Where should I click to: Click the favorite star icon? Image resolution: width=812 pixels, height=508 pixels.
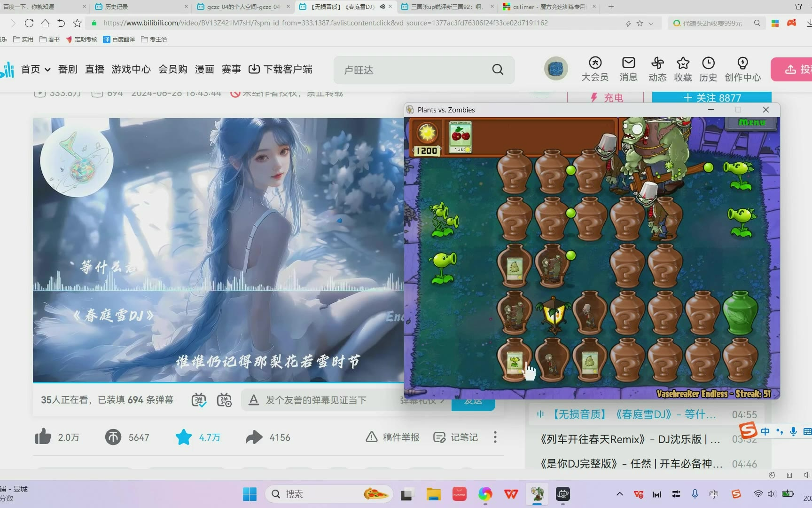tap(183, 437)
